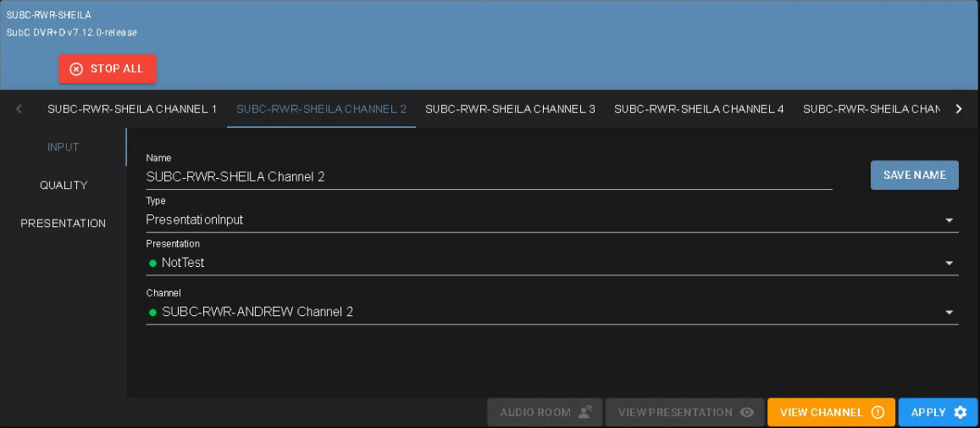
Task: Click the View Channel warning icon
Action: pos(878,413)
